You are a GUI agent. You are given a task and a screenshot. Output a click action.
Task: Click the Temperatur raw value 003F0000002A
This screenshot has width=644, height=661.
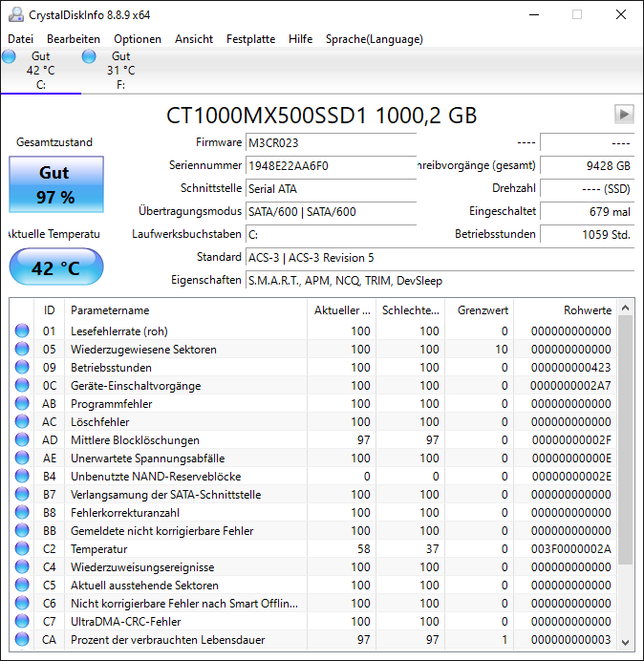(571, 549)
